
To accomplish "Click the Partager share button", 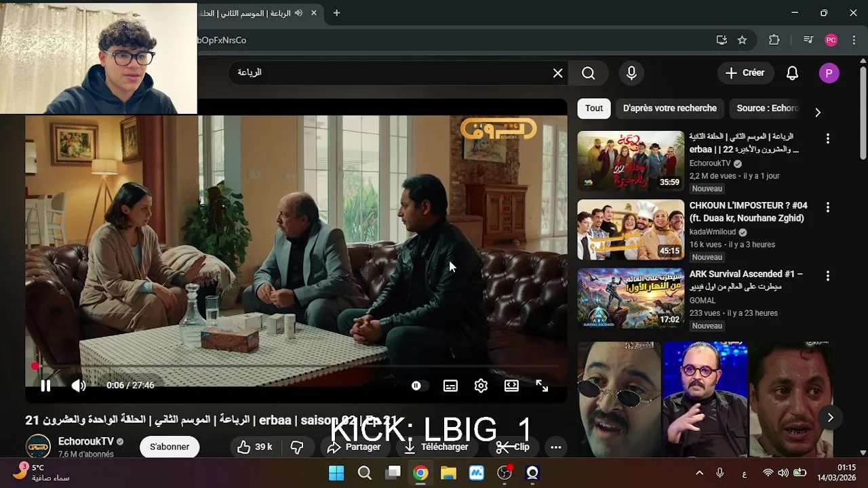I will pos(354,447).
